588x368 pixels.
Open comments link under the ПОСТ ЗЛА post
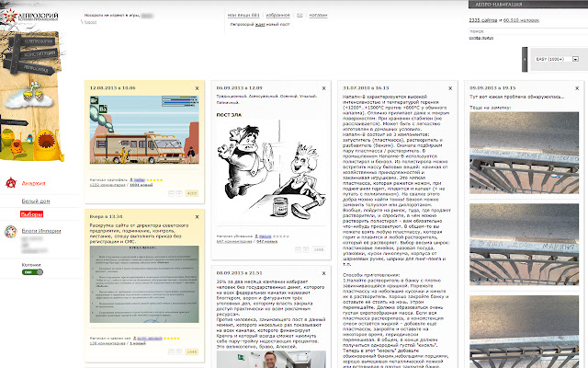[x=234, y=241]
